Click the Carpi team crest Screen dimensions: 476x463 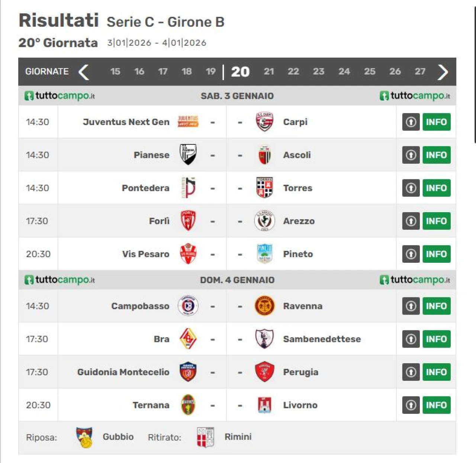tap(264, 122)
